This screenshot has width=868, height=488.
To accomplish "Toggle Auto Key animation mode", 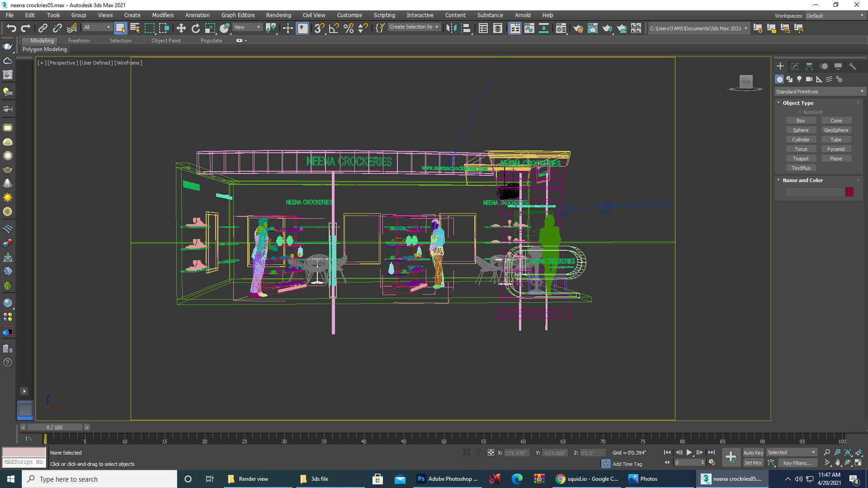I will [753, 452].
